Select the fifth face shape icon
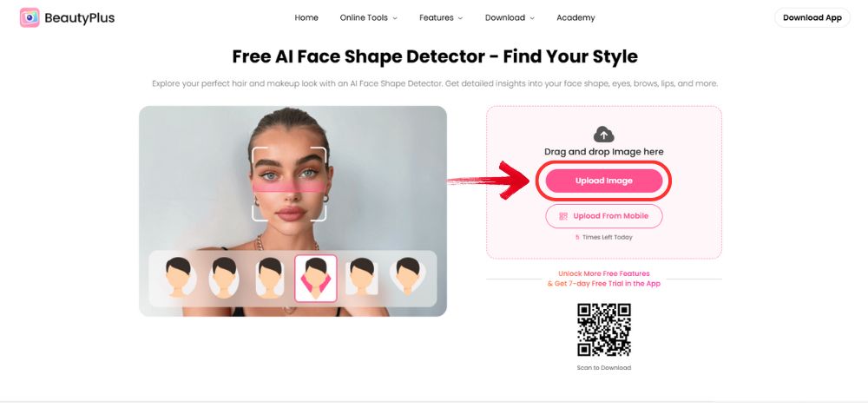This screenshot has width=868, height=408. pos(362,277)
